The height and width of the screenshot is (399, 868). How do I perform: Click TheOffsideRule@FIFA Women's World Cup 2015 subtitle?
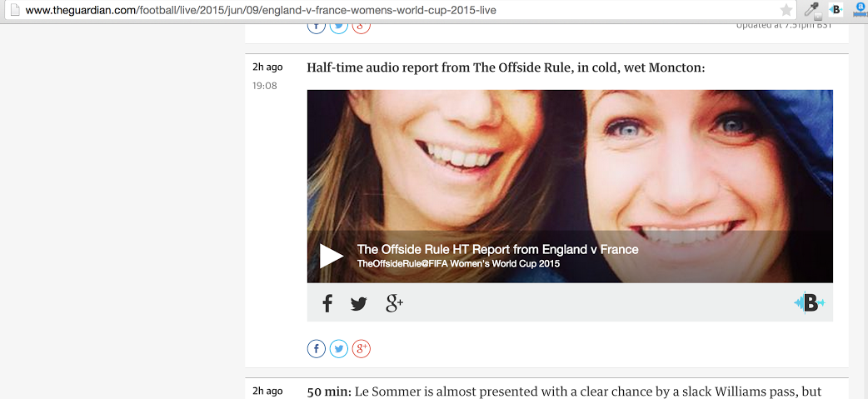point(458,264)
